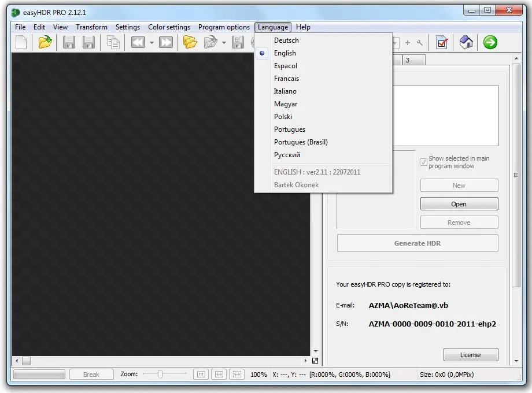Click the serial number AZMA-0000-0009-0010-2011-ehp2 text
The width and height of the screenshot is (532, 393).
tap(433, 324)
